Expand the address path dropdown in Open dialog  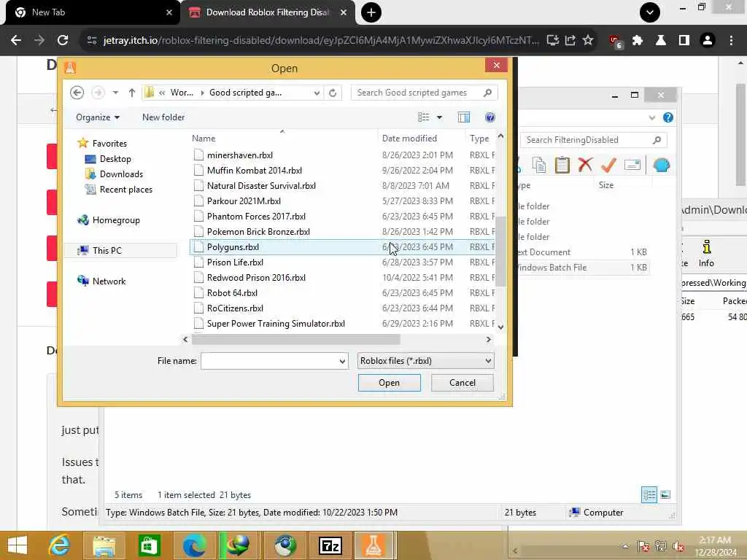pyautogui.click(x=317, y=93)
